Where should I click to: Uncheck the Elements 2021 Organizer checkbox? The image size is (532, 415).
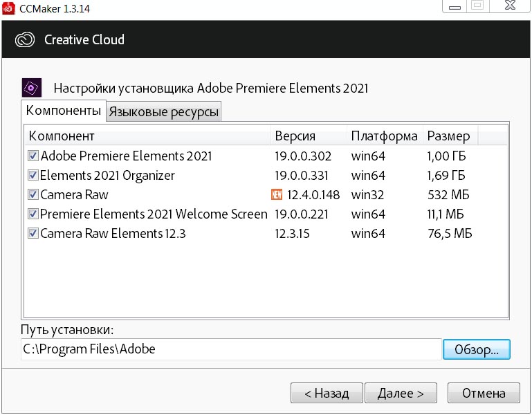point(33,176)
